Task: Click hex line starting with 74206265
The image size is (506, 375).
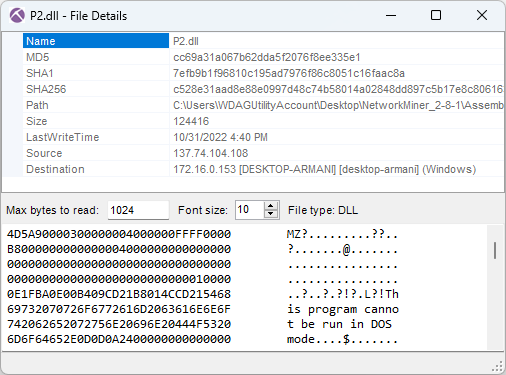Action: point(119,324)
